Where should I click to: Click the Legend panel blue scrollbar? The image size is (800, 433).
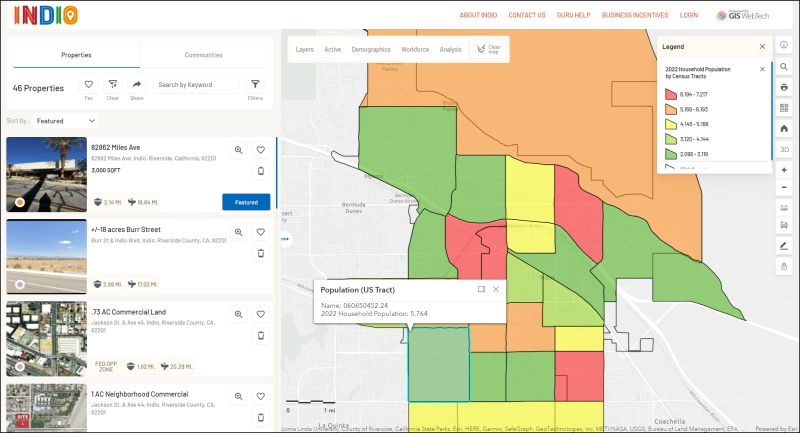coord(772,110)
